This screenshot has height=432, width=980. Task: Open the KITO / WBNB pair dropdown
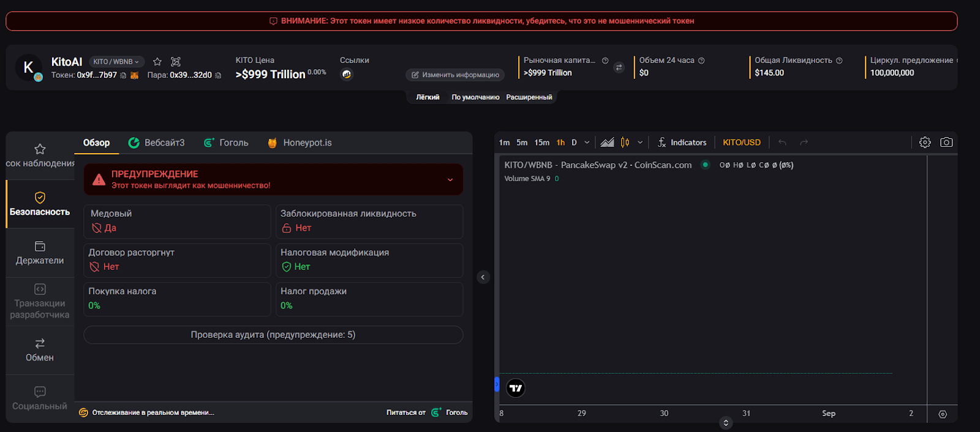pyautogui.click(x=116, y=62)
